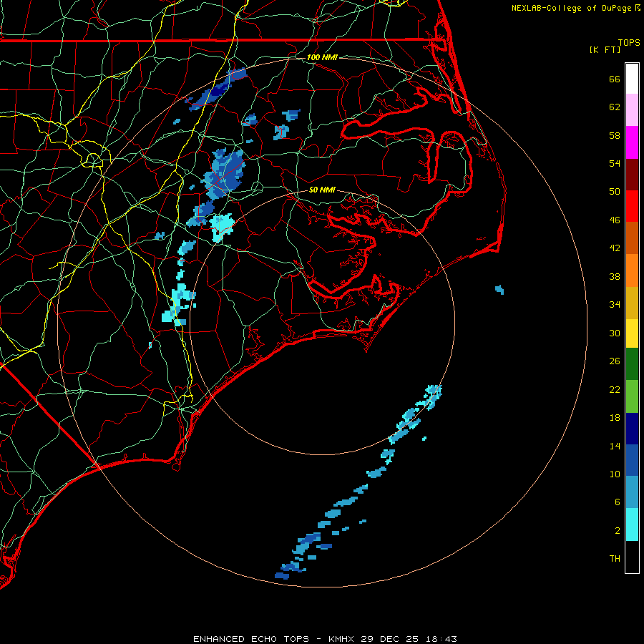Click the medium blue 18 kft swatch
The height and width of the screenshot is (644, 644).
(632, 460)
